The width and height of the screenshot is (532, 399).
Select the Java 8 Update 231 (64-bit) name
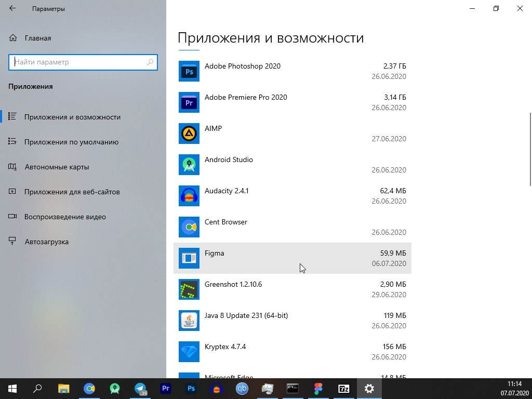(246, 315)
